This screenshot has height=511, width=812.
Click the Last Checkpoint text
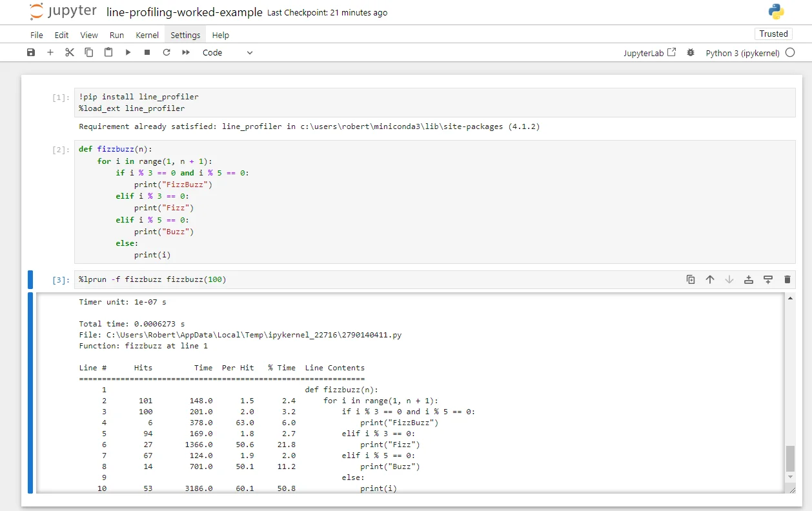pyautogui.click(x=327, y=12)
